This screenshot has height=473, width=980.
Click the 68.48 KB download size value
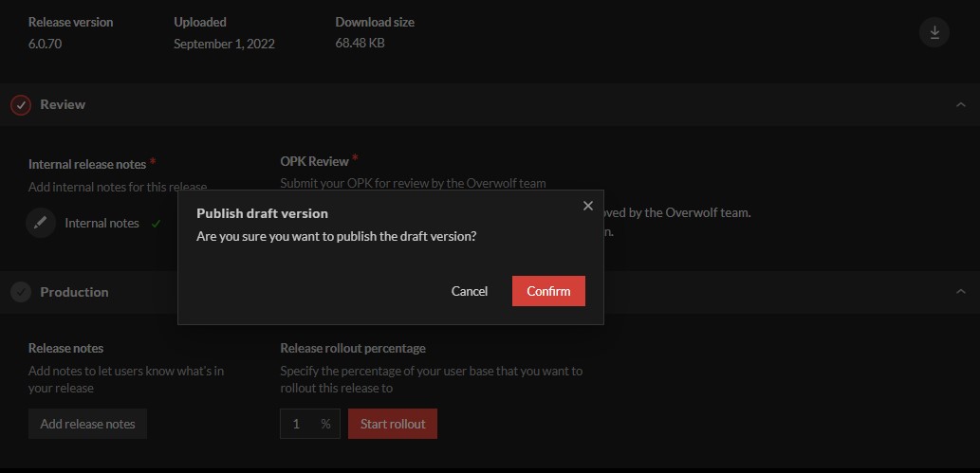pyautogui.click(x=360, y=43)
